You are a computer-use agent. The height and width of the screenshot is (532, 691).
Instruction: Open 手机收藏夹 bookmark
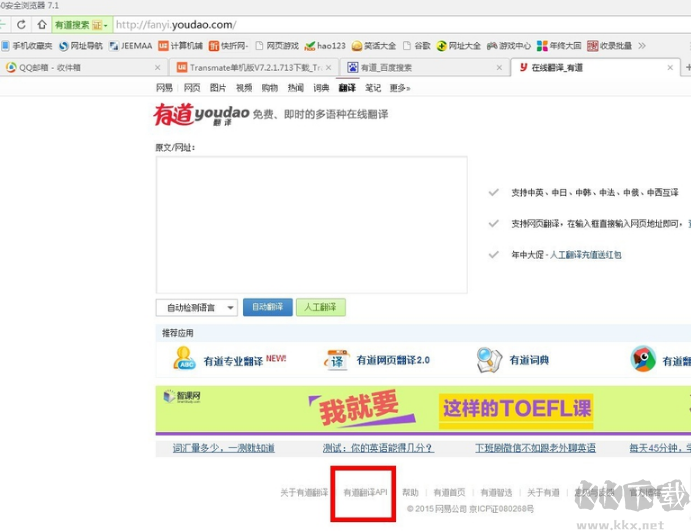[x=27, y=46]
